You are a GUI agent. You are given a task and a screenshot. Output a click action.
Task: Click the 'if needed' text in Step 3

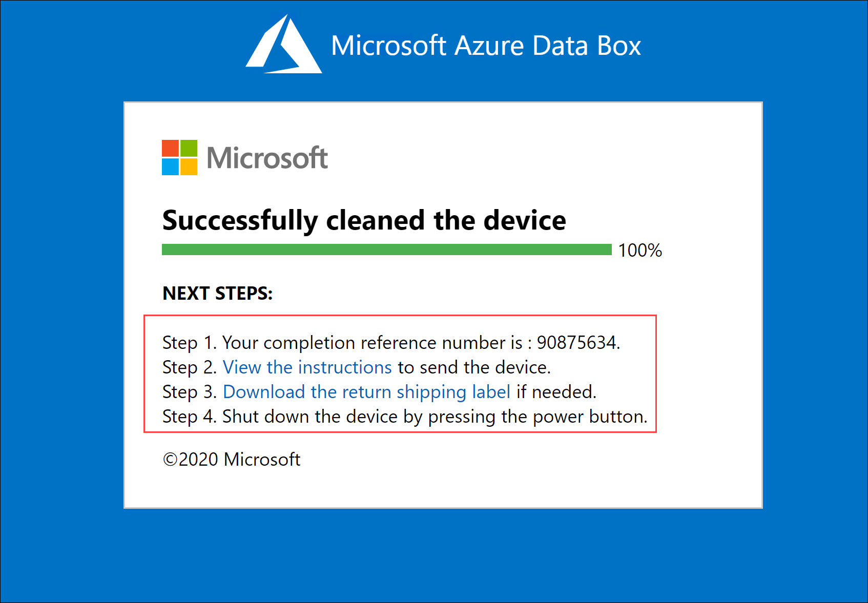coord(555,392)
